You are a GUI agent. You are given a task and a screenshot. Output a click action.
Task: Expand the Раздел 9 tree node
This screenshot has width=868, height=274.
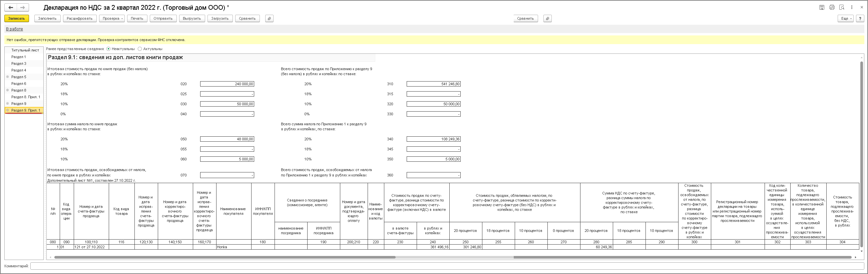[x=8, y=104]
